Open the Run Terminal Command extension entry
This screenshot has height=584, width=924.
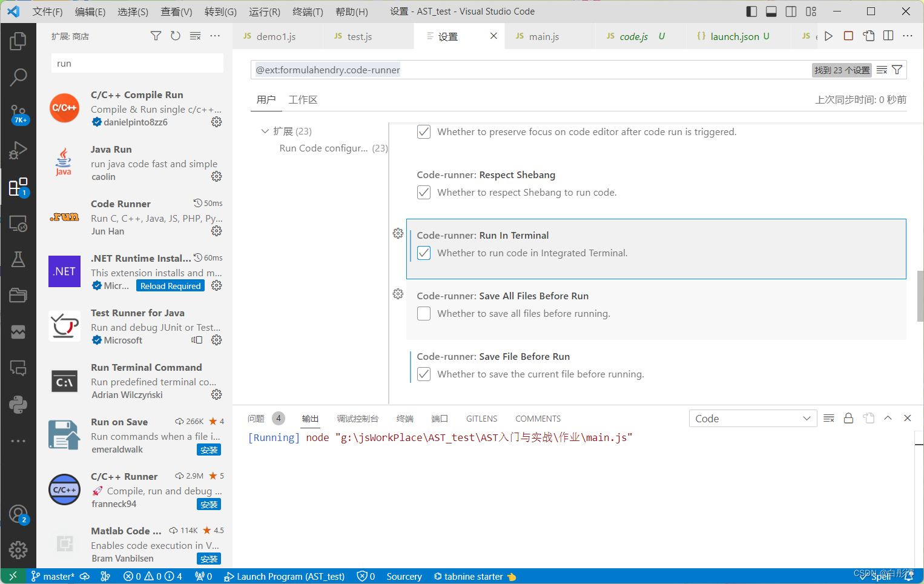tap(135, 380)
